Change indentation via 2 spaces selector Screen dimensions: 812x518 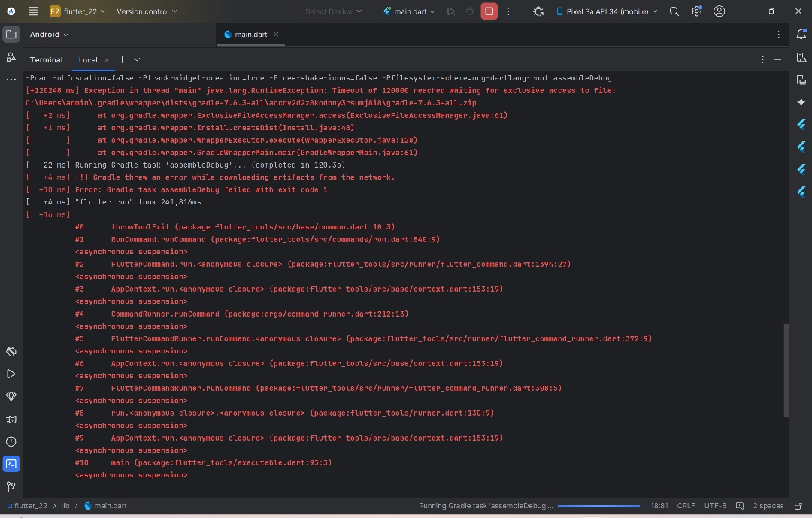point(768,506)
